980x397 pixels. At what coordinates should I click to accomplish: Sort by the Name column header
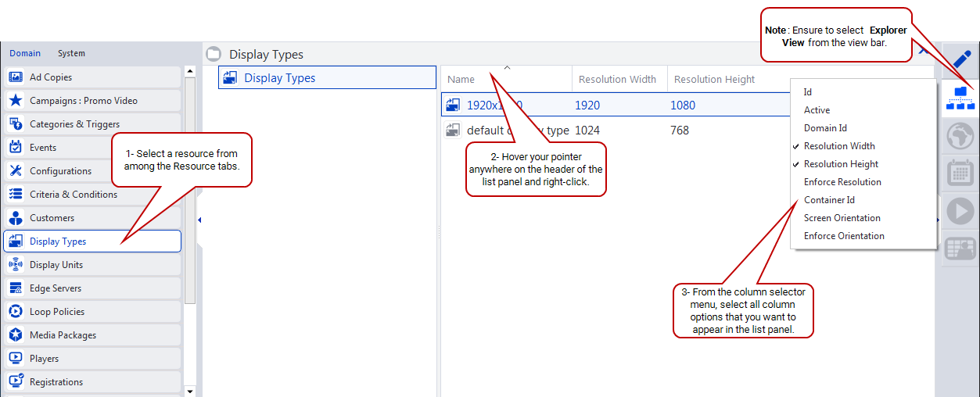[461, 79]
